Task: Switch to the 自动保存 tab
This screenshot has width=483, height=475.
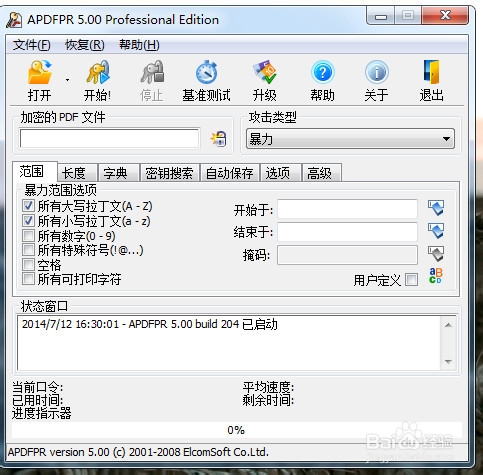Action: pyautogui.click(x=229, y=173)
